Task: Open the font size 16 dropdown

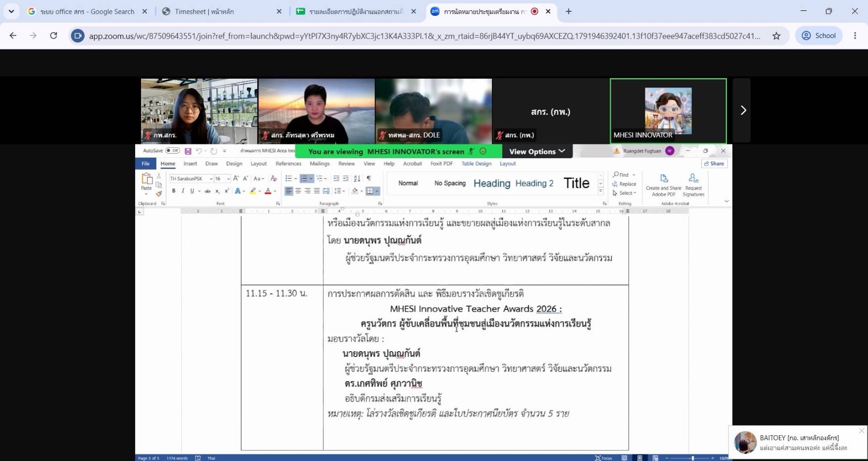Action: point(228,179)
